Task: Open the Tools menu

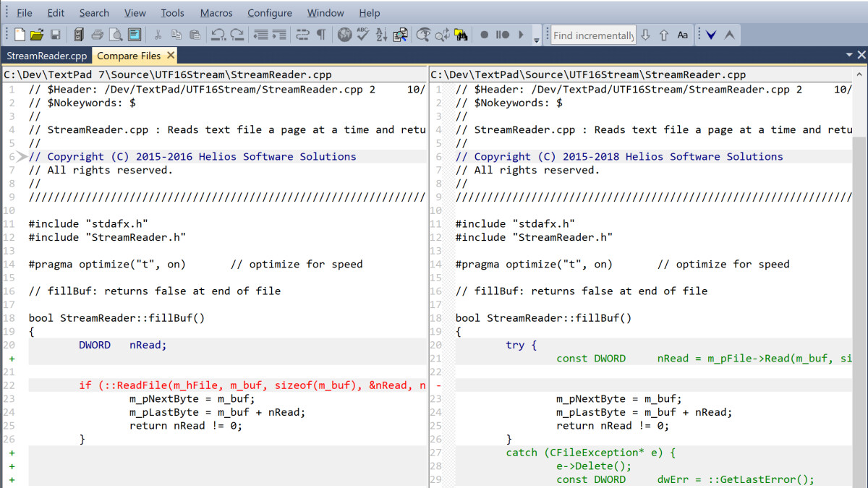Action: (x=172, y=13)
